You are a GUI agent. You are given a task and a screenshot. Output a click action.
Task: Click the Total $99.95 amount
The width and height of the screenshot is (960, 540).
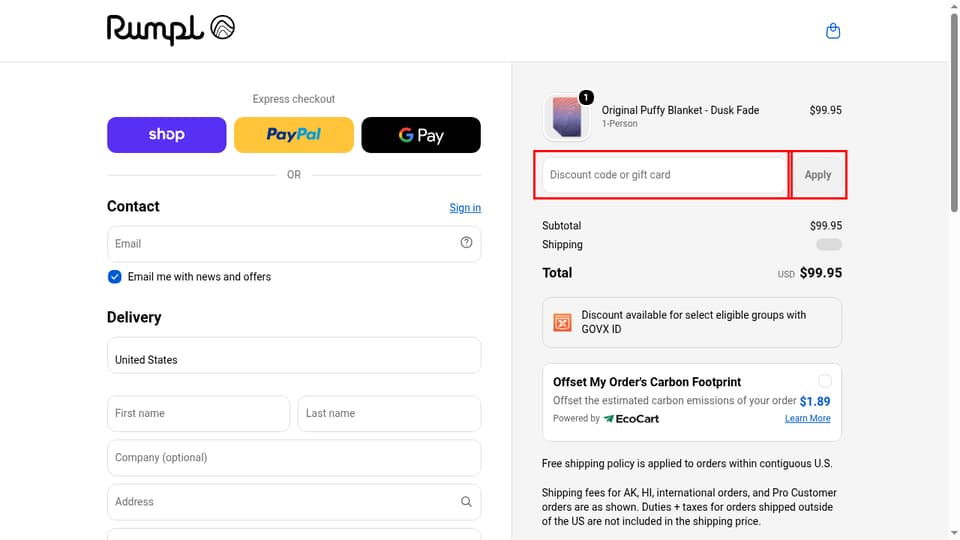[821, 272]
